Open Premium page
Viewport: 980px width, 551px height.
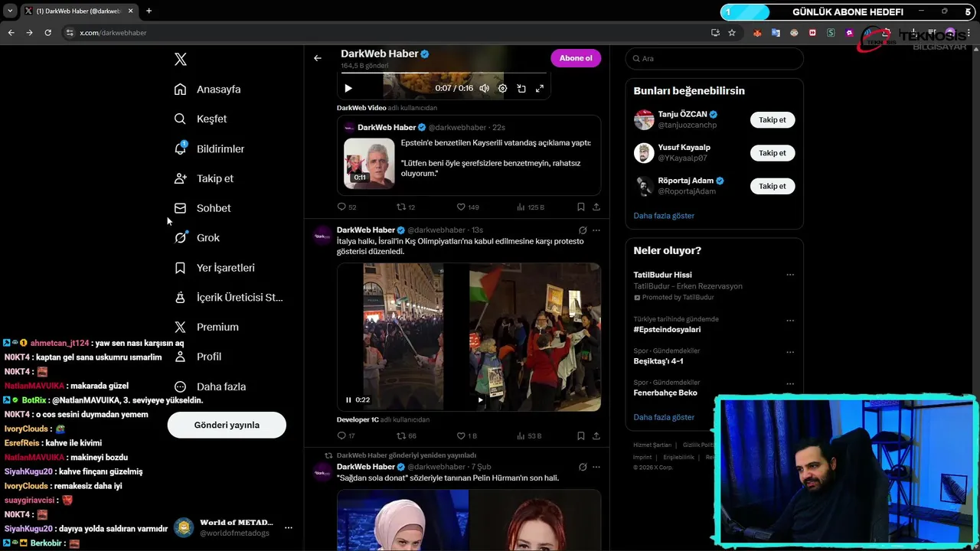pyautogui.click(x=207, y=327)
